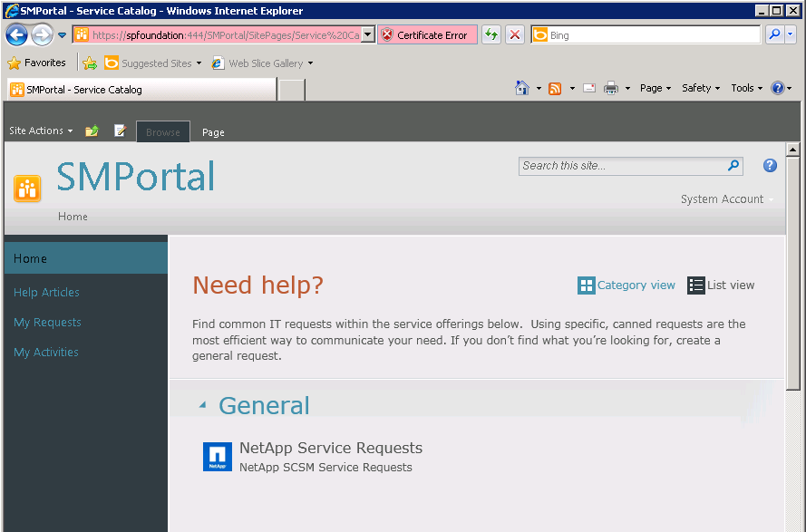Viewport: 806px width, 532px height.
Task: Select the Browse ribbon tab
Action: pyautogui.click(x=163, y=132)
